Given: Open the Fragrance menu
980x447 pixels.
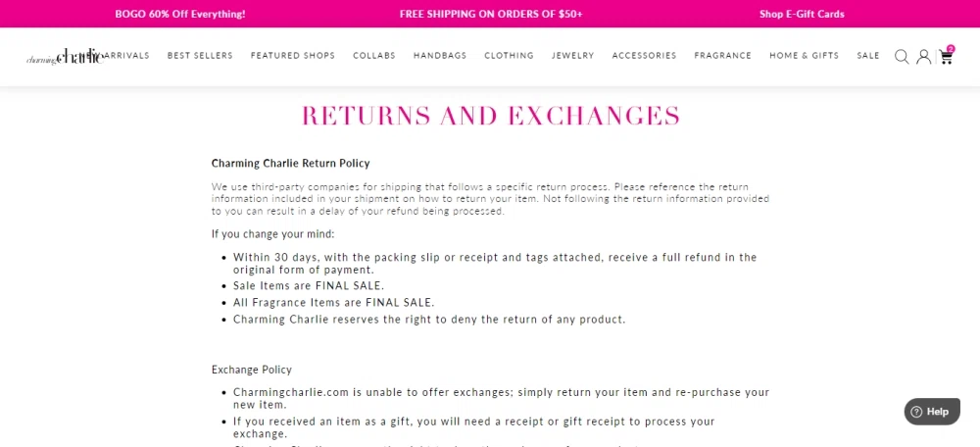Looking at the screenshot, I should (x=722, y=56).
